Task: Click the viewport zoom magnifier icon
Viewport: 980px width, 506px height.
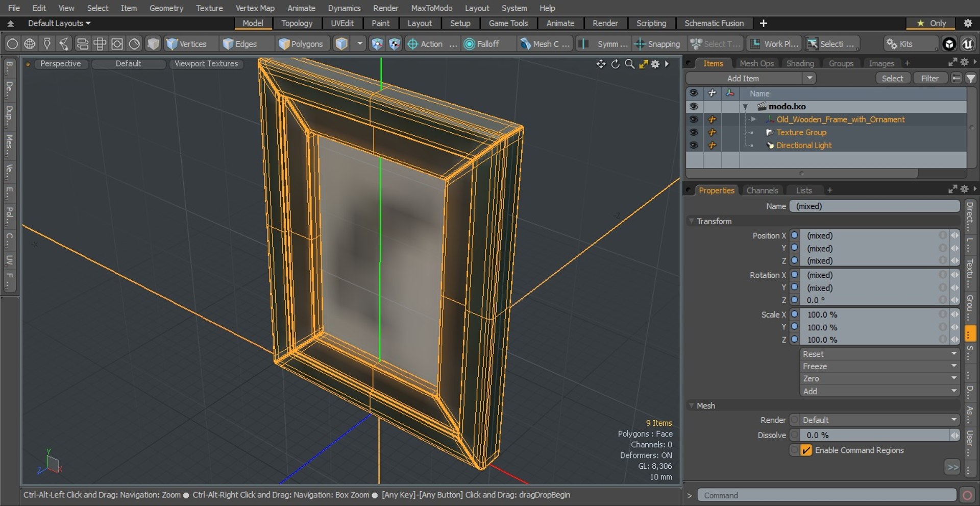Action: 630,64
